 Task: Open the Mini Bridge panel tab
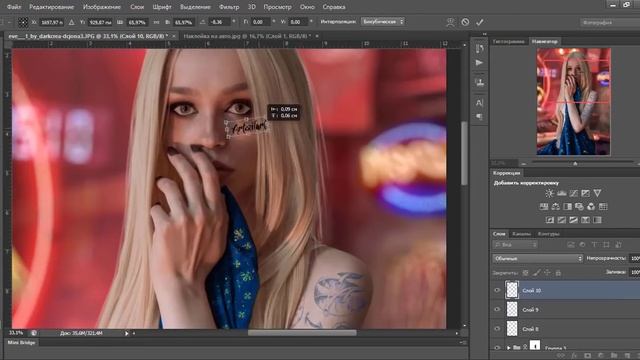[21, 343]
